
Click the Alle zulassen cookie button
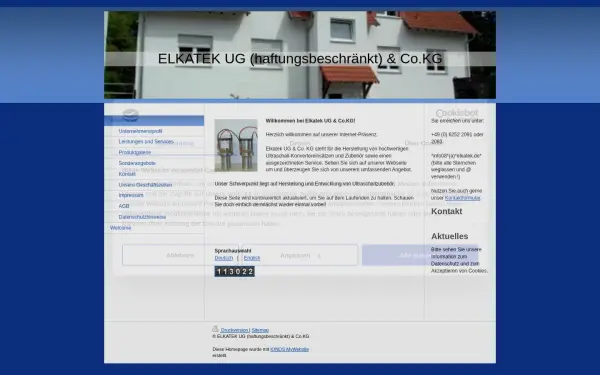420,255
